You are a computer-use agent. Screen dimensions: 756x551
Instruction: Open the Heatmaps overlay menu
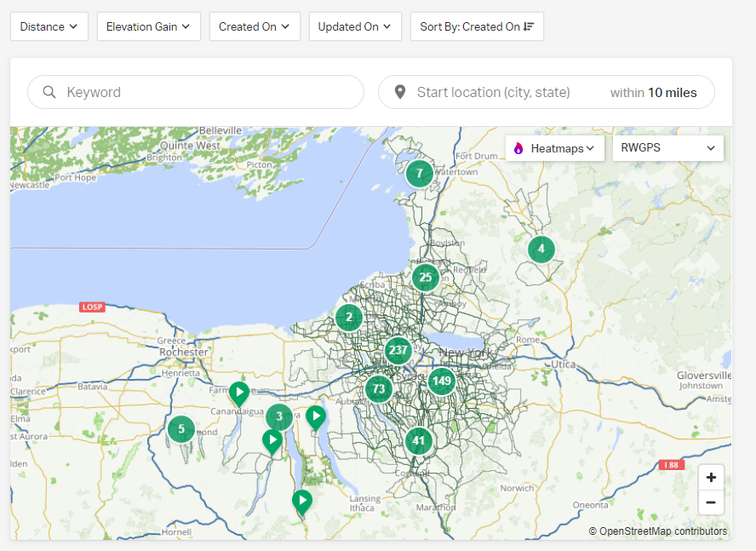(x=555, y=148)
